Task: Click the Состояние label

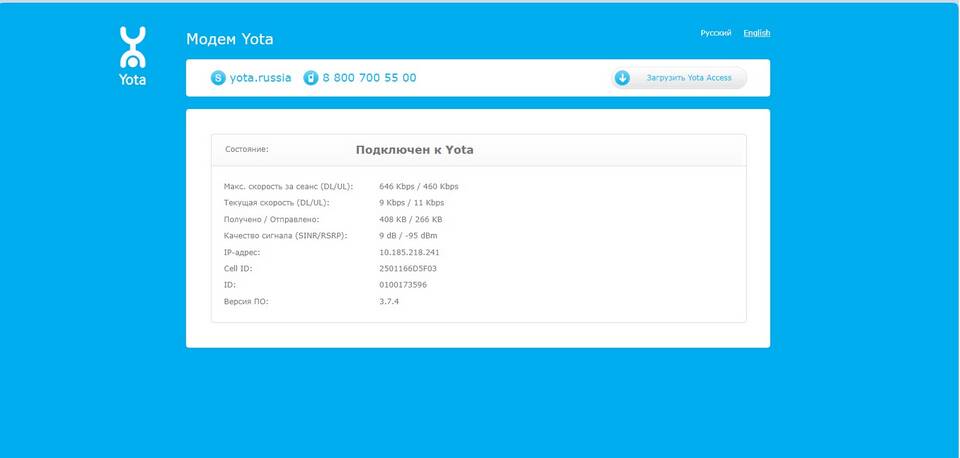Action: click(x=247, y=149)
